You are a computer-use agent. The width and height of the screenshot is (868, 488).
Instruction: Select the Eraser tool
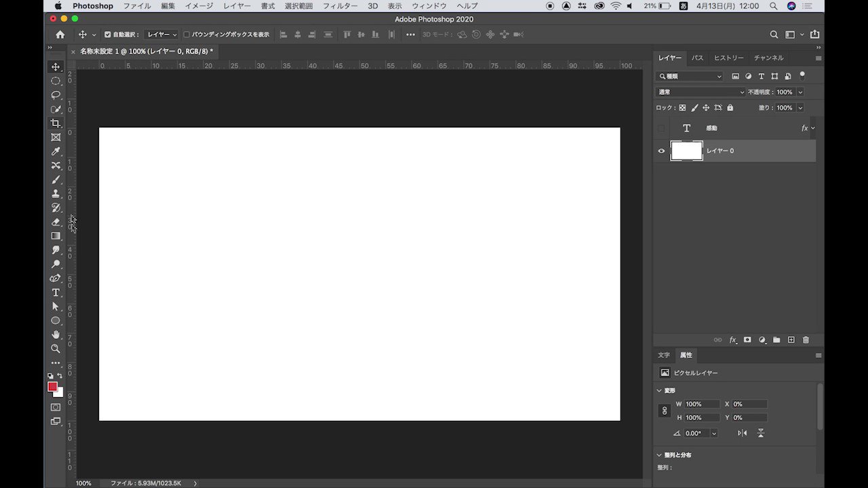(56, 222)
